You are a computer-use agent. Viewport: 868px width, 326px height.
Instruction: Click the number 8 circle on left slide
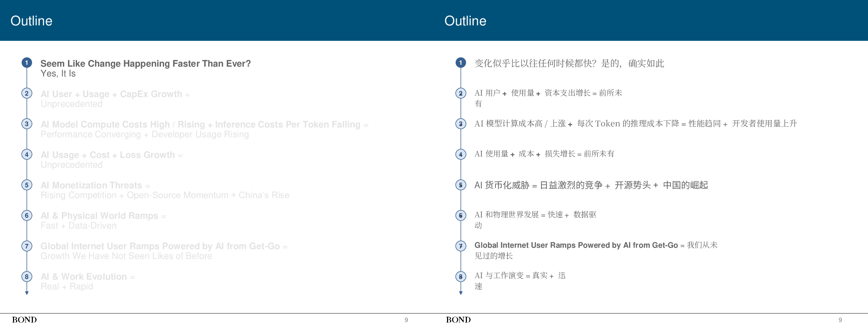tap(27, 276)
